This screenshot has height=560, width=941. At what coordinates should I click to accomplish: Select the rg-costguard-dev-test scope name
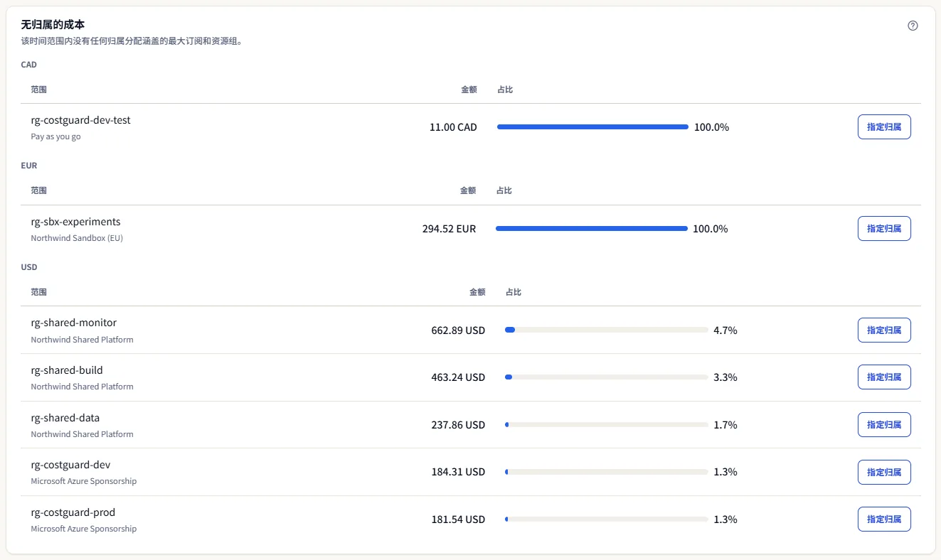(81, 120)
